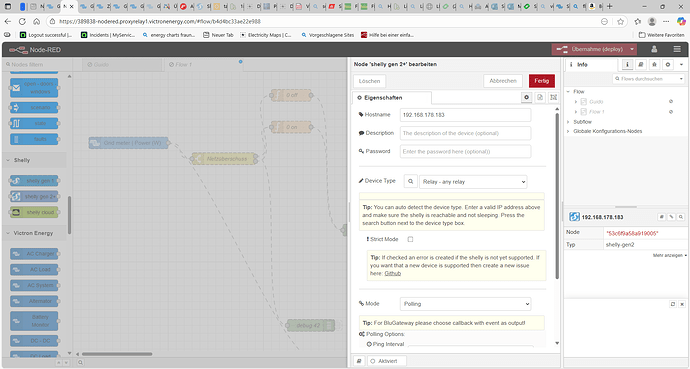Bookmark page with browser star icon
The image size is (690, 369).
(x=620, y=21)
